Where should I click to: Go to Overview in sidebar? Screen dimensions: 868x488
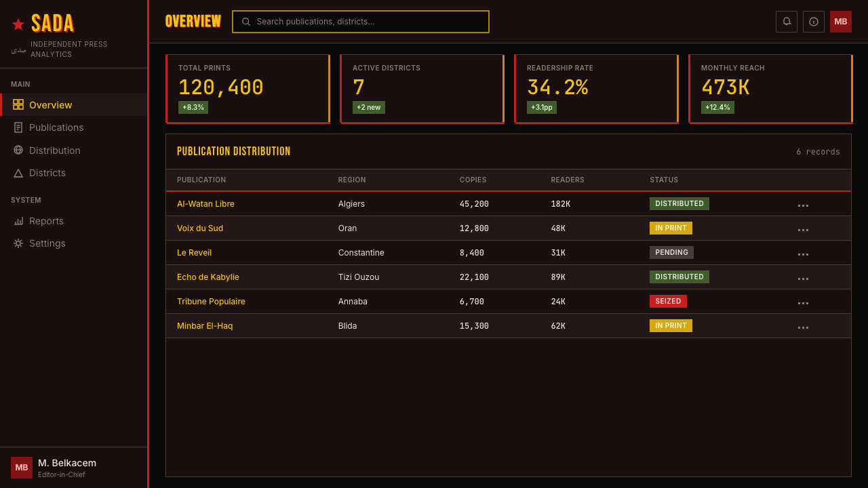[74, 104]
